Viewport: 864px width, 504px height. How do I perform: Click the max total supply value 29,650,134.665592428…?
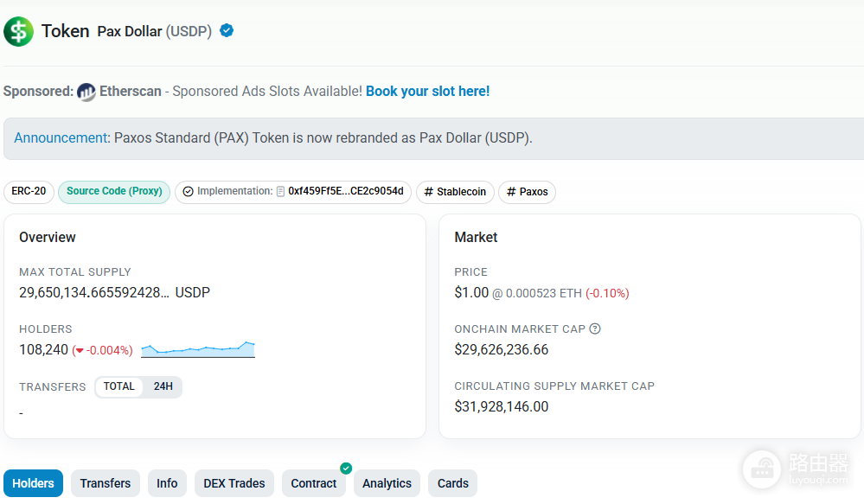[94, 292]
